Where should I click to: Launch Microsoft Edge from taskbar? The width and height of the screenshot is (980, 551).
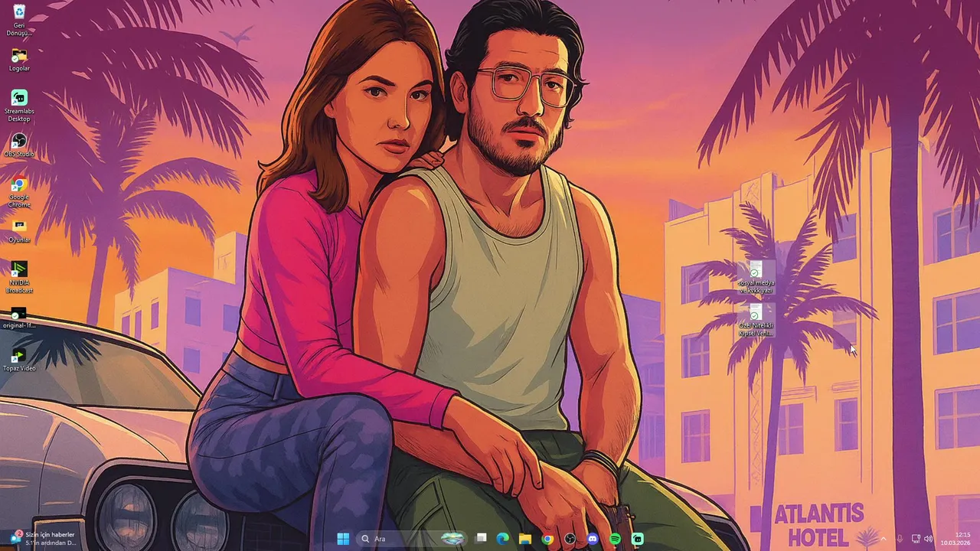503,539
